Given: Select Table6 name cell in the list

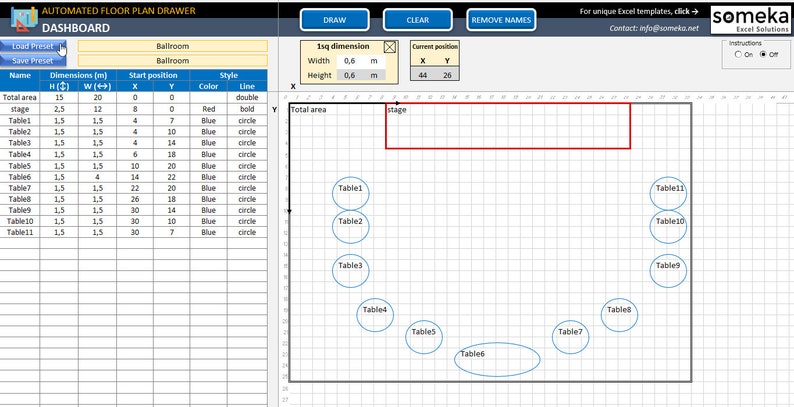Looking at the screenshot, I should (20, 177).
